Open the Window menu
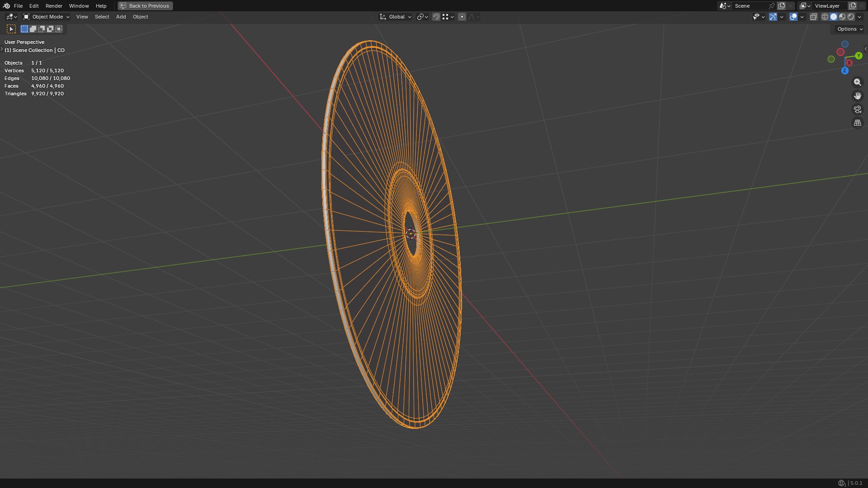The image size is (868, 488). pos(79,6)
